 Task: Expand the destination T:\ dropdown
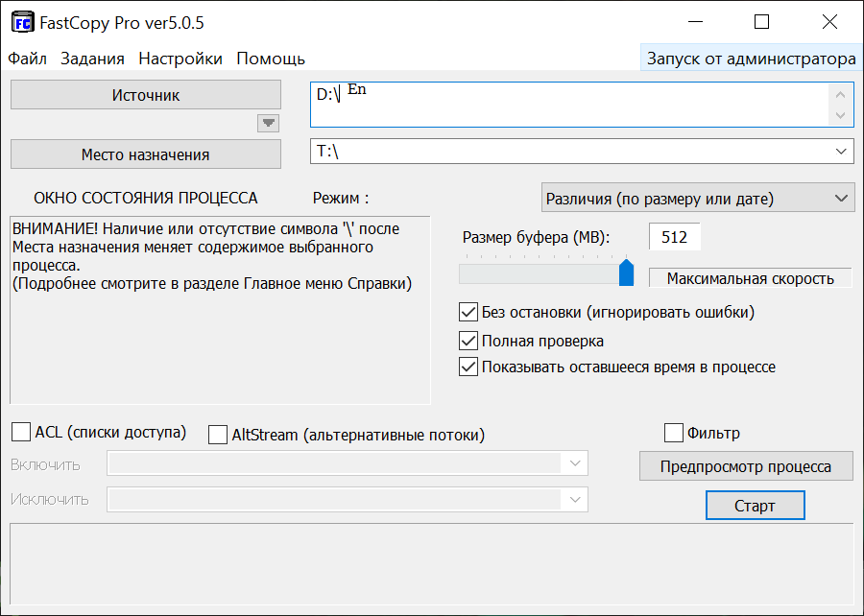[840, 151]
